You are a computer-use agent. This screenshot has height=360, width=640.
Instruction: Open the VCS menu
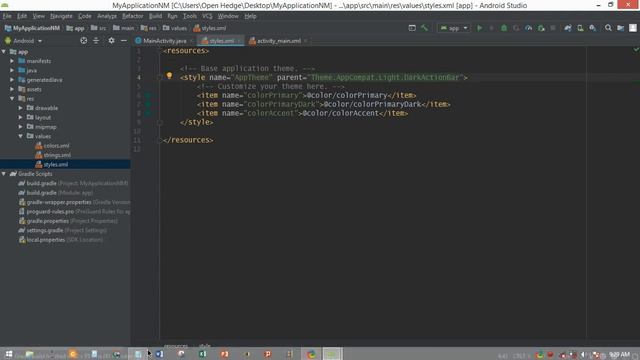point(207,16)
